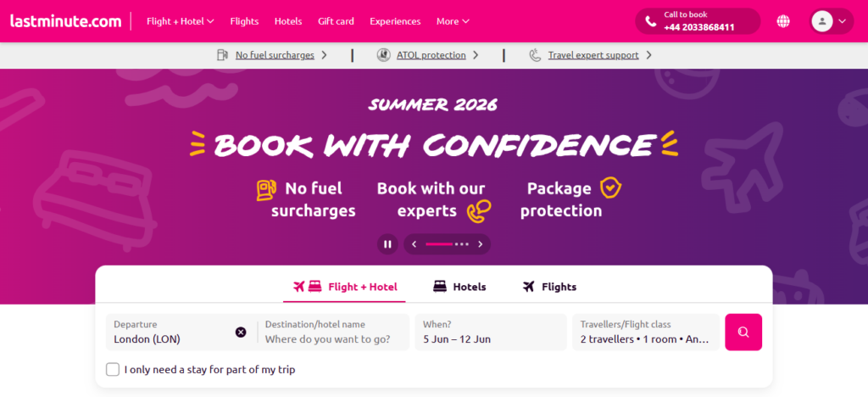The height and width of the screenshot is (397, 868).
Task: Click the orange shield check icon in banner
Action: pos(610,188)
